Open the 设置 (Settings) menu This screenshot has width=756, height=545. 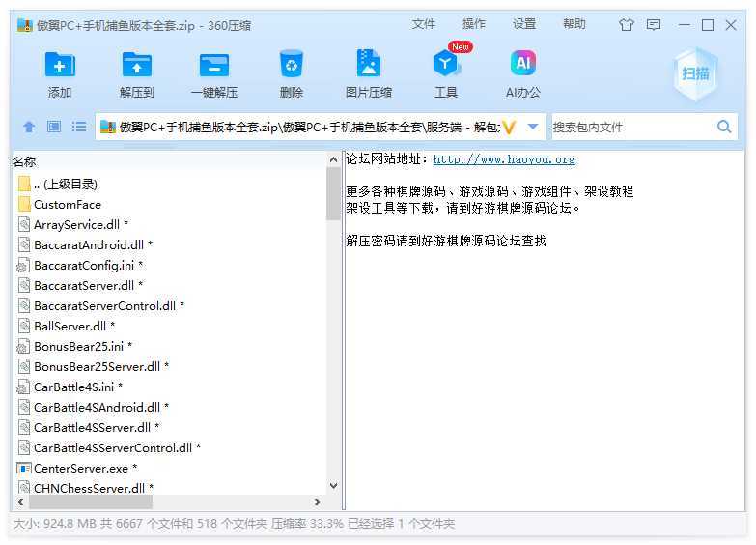coord(524,24)
